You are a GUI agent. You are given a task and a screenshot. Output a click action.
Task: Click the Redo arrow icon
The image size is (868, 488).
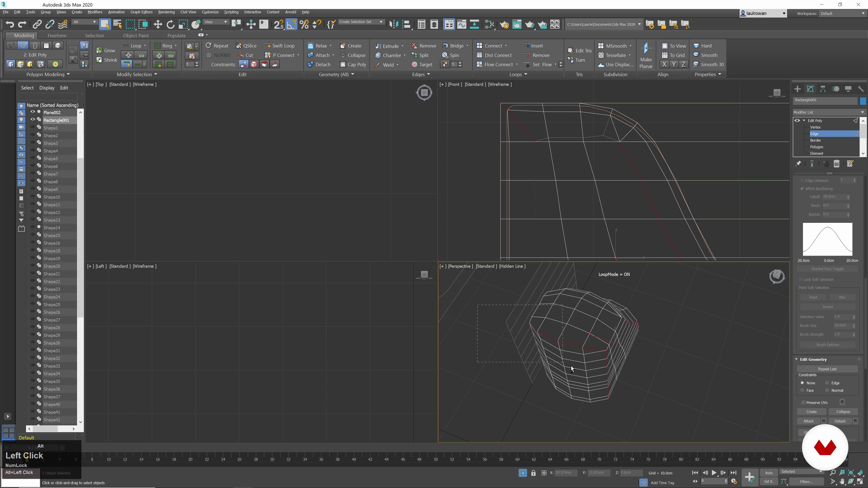point(22,24)
